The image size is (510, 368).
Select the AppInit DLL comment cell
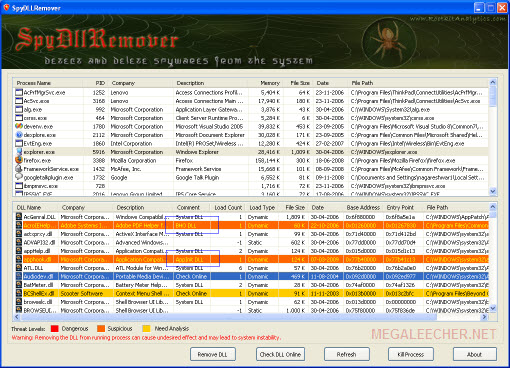click(192, 259)
